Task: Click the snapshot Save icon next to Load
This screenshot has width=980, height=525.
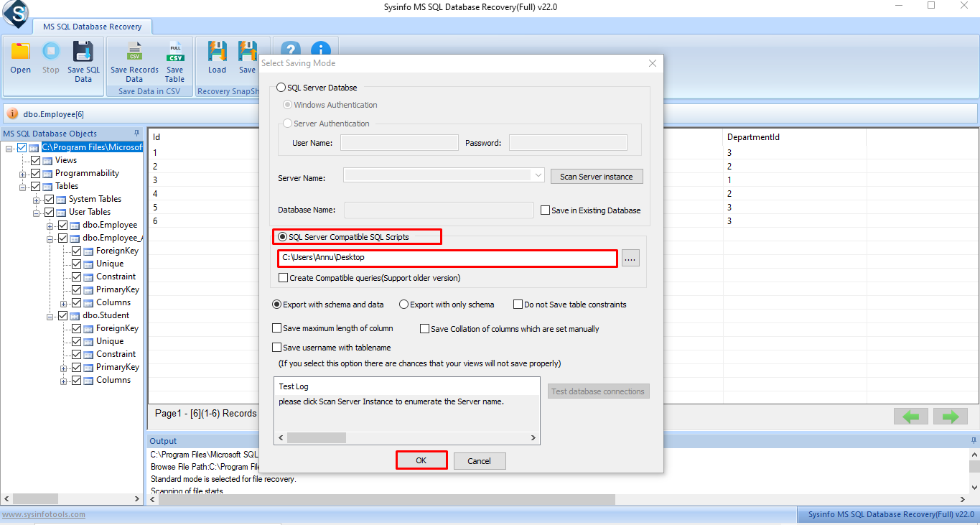Action: pos(248,52)
